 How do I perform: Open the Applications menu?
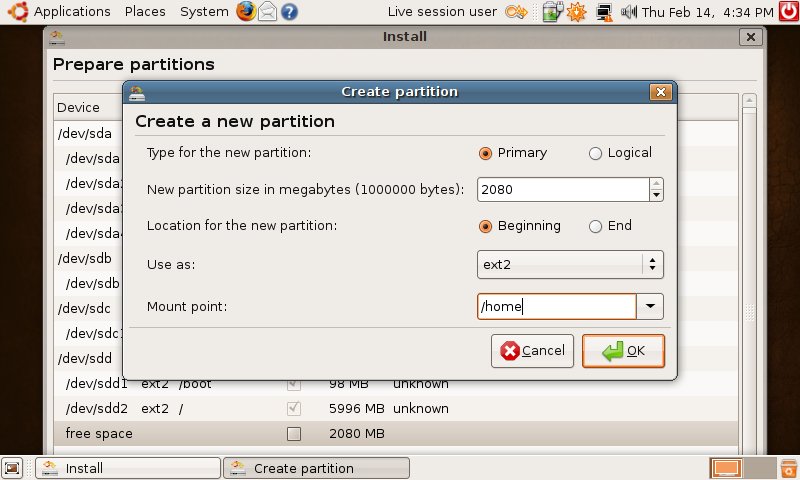pos(72,11)
